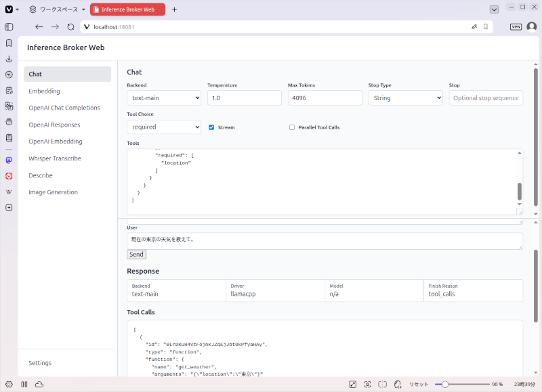Go forward to next page

coord(55,27)
